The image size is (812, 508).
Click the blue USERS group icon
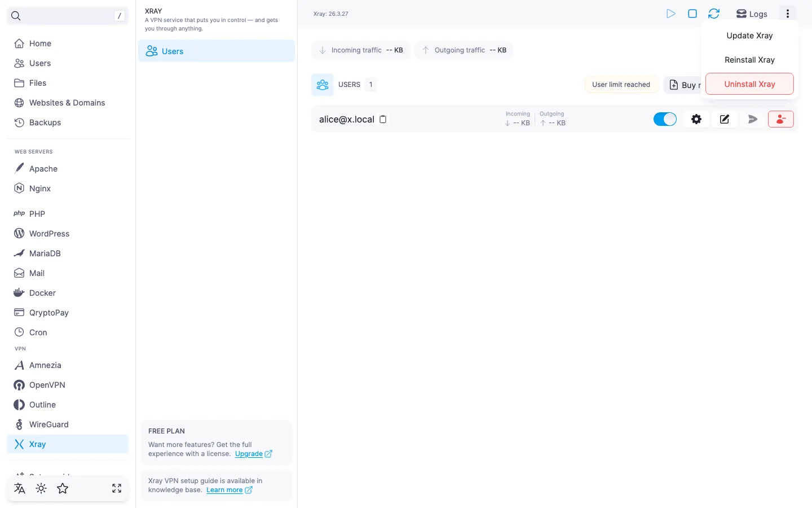click(x=323, y=85)
